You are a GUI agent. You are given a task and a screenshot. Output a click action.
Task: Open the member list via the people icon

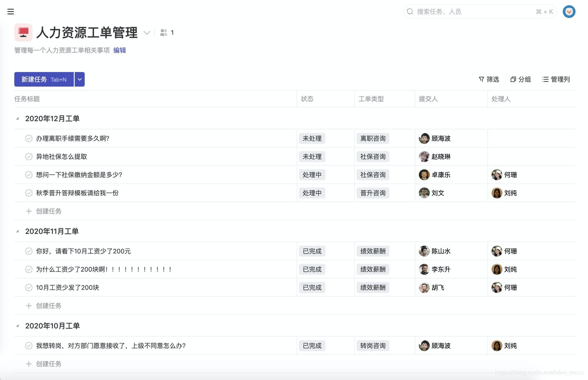tap(164, 32)
